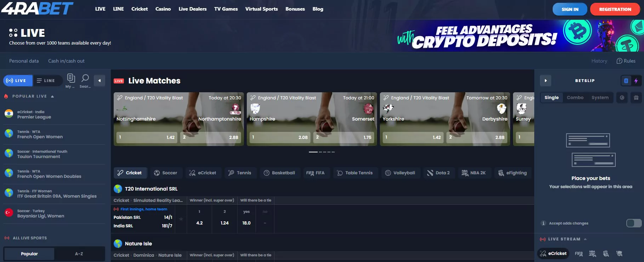644x262 pixels.
Task: Switch betslip to Combo tab
Action: tap(575, 98)
